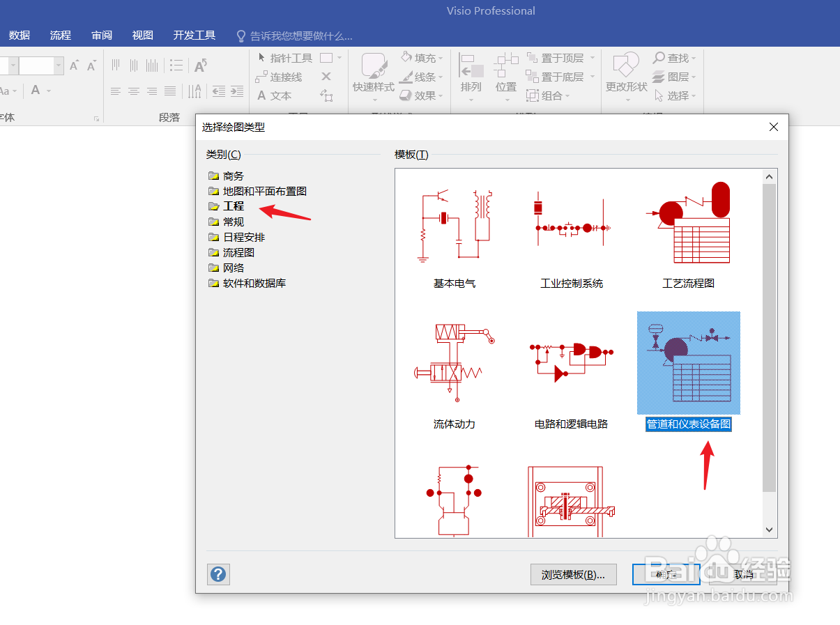Viewport: 840px width, 625px height.
Task: Click the rectangle shape tool
Action: point(326,58)
